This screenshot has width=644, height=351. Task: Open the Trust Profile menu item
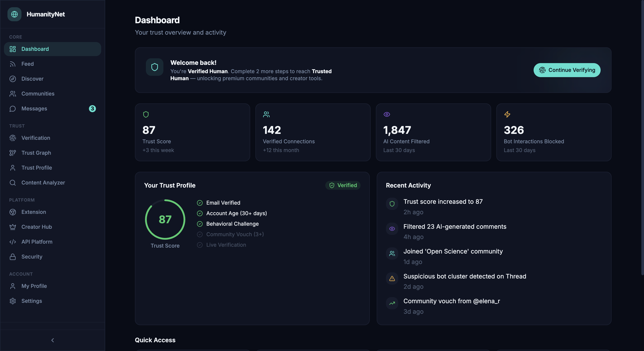click(53, 168)
